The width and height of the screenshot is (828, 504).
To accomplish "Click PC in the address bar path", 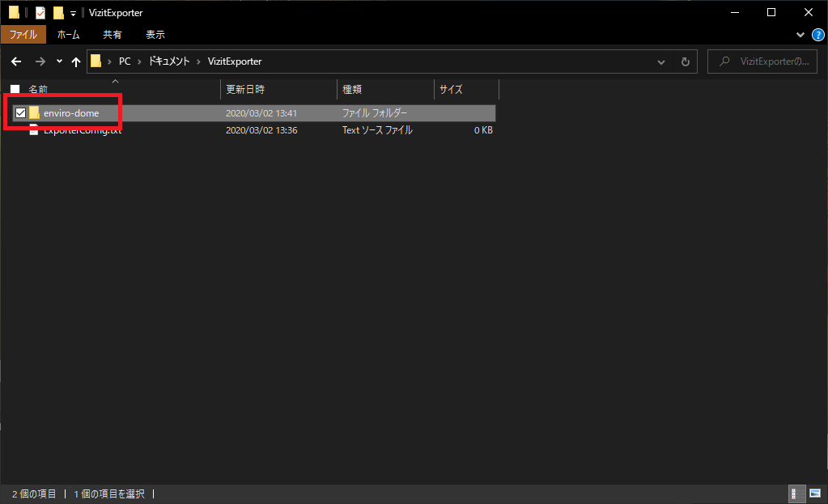I will pyautogui.click(x=124, y=61).
